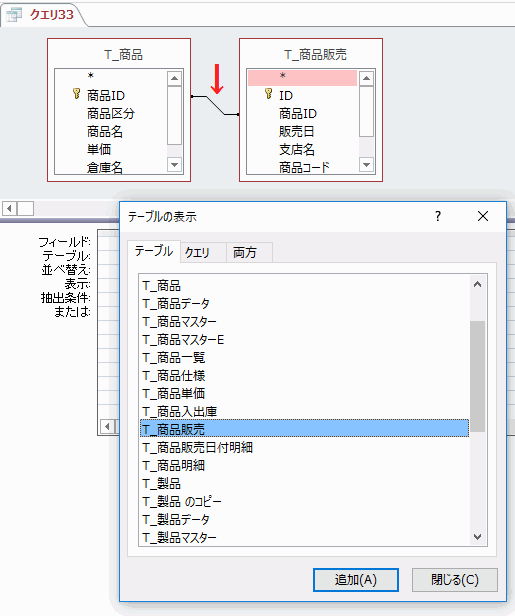Select T_商品単価 in the list
This screenshot has height=616, width=515.
point(304,393)
